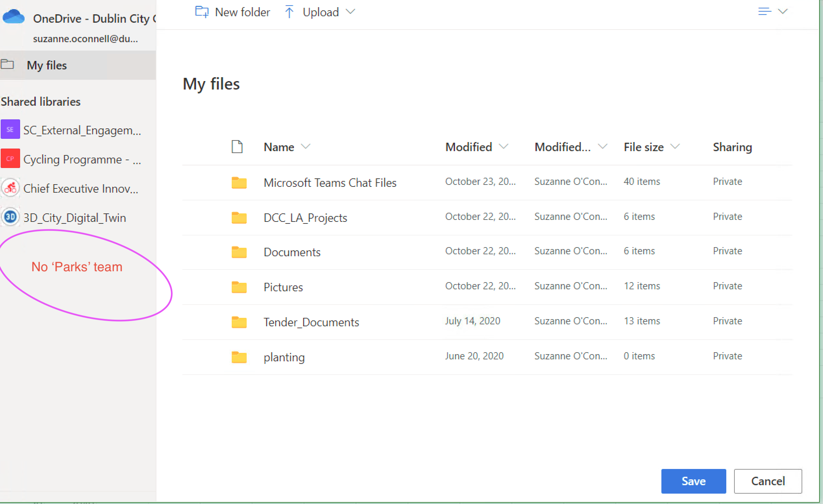Open Chief Executive Innovation library icon
Image resolution: width=823 pixels, height=504 pixels.
coord(10,188)
